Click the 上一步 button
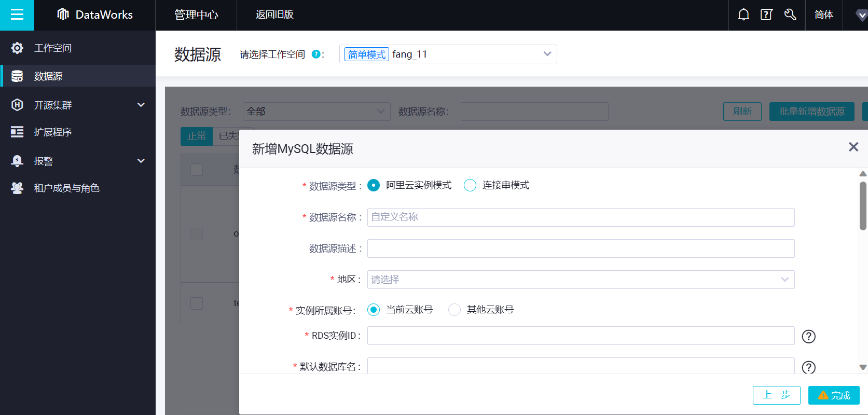The width and height of the screenshot is (868, 415). point(777,395)
